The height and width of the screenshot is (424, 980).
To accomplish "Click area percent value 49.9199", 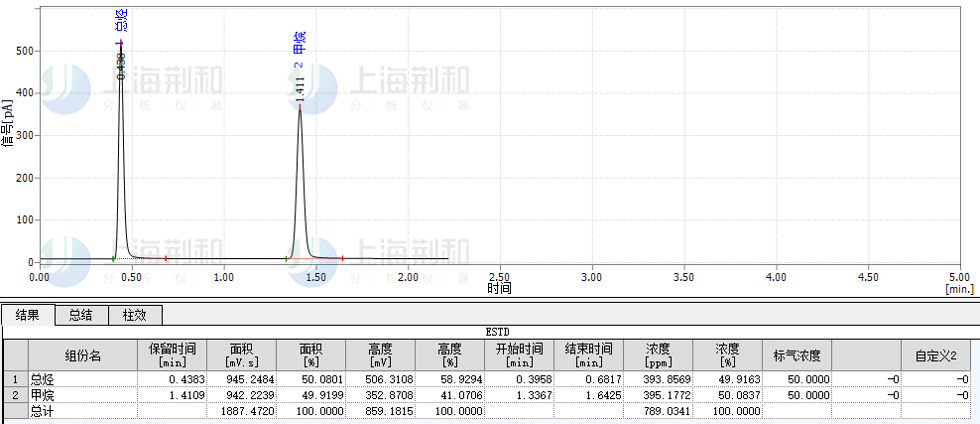I will pyautogui.click(x=323, y=395).
